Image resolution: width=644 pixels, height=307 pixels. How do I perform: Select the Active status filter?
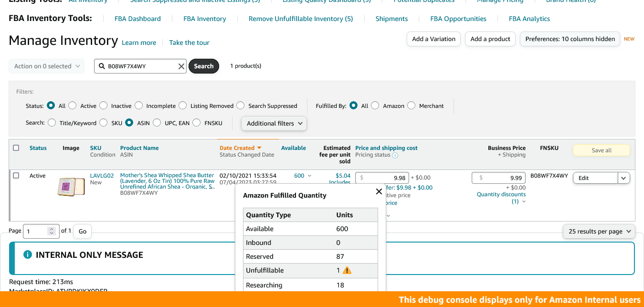click(73, 106)
